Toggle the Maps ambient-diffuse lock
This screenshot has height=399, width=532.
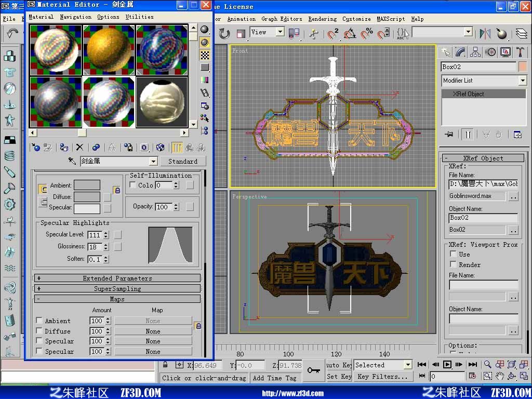click(x=198, y=326)
